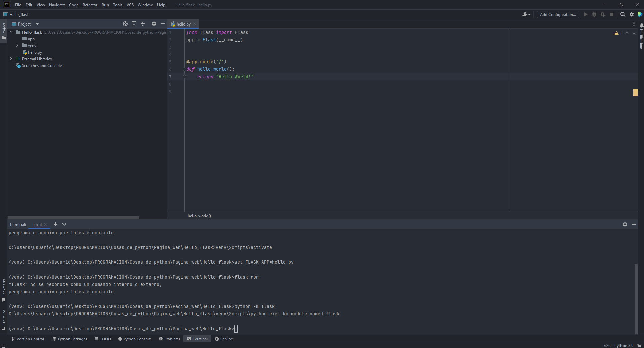Select Scratches and Consoles node

tap(40, 66)
